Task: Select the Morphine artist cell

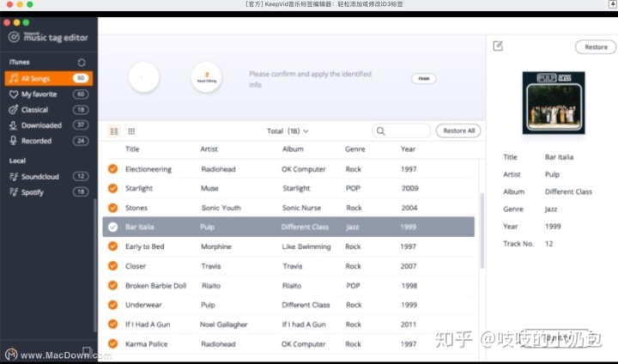Action: [216, 246]
